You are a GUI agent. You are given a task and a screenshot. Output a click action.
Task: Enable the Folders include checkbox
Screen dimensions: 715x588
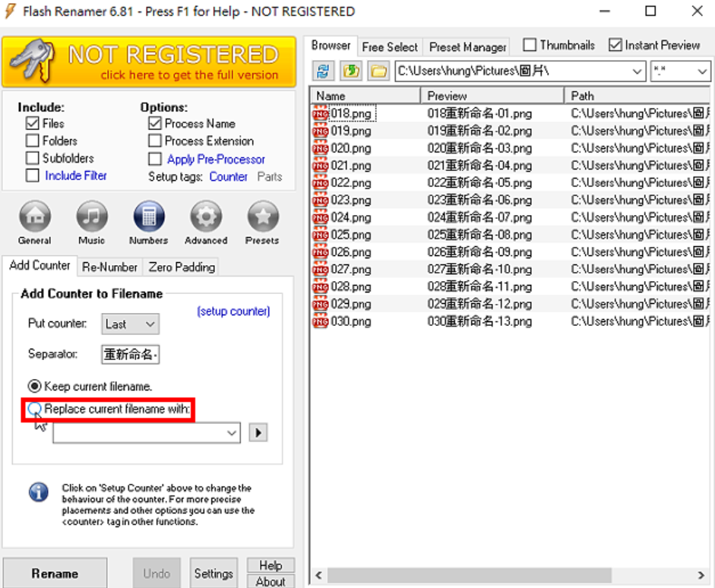click(33, 141)
